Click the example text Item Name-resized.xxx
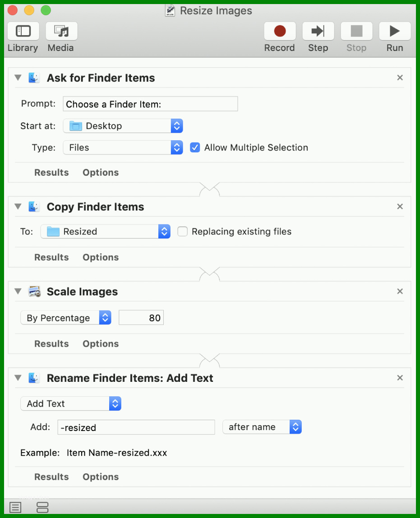 tap(117, 453)
